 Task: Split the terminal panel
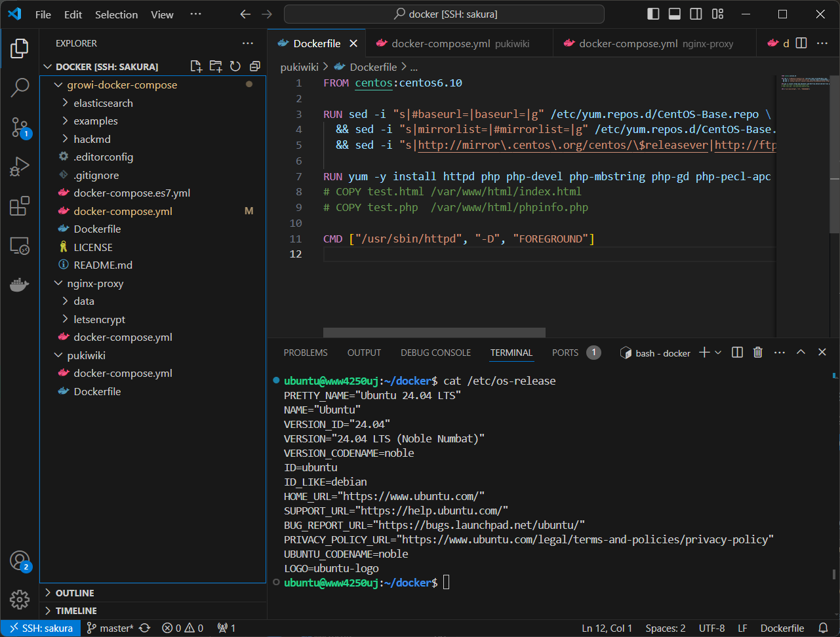(x=737, y=353)
